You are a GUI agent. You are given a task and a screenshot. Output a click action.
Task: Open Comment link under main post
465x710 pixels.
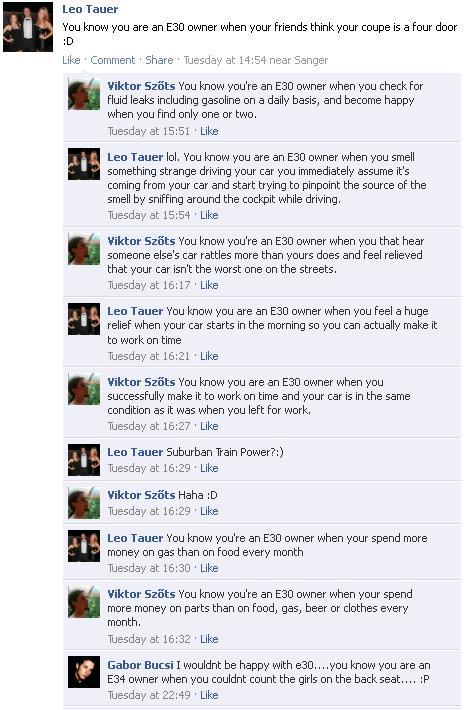point(113,60)
